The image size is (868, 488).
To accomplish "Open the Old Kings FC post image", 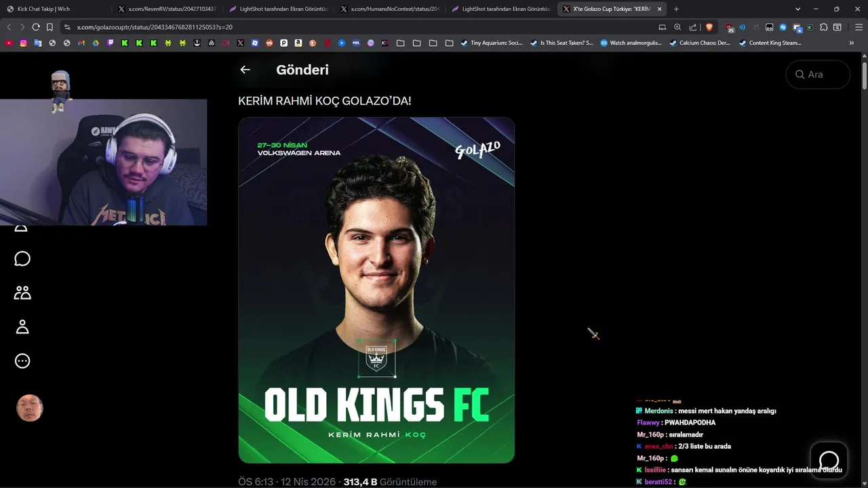I will (376, 290).
